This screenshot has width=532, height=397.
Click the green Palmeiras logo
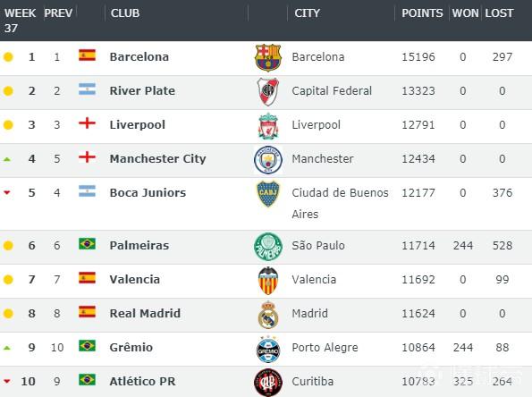tap(268, 247)
